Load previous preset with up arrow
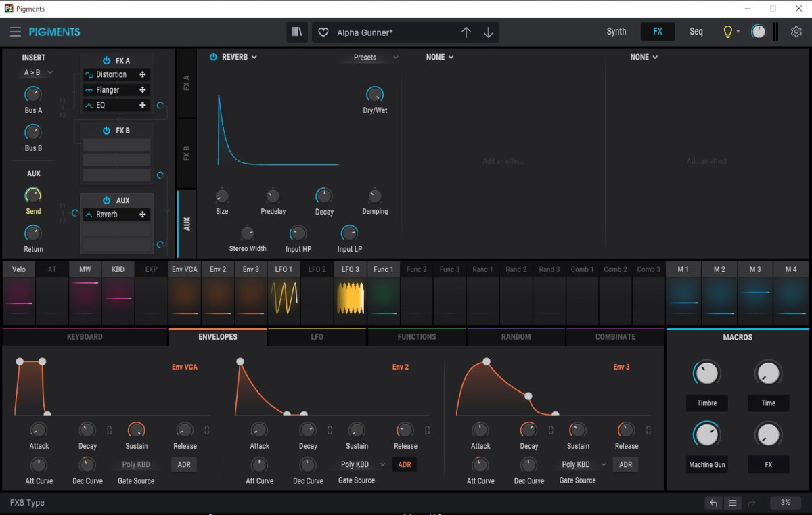 click(466, 32)
